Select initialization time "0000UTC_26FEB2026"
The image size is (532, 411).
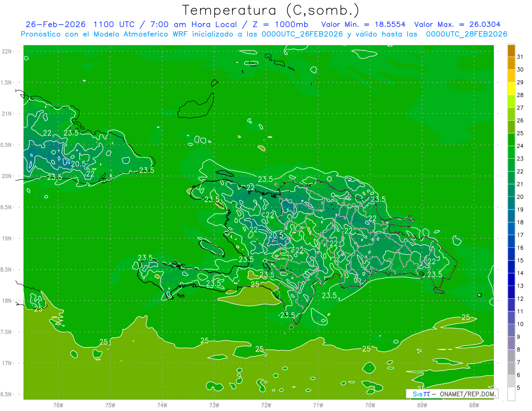tap(302, 34)
